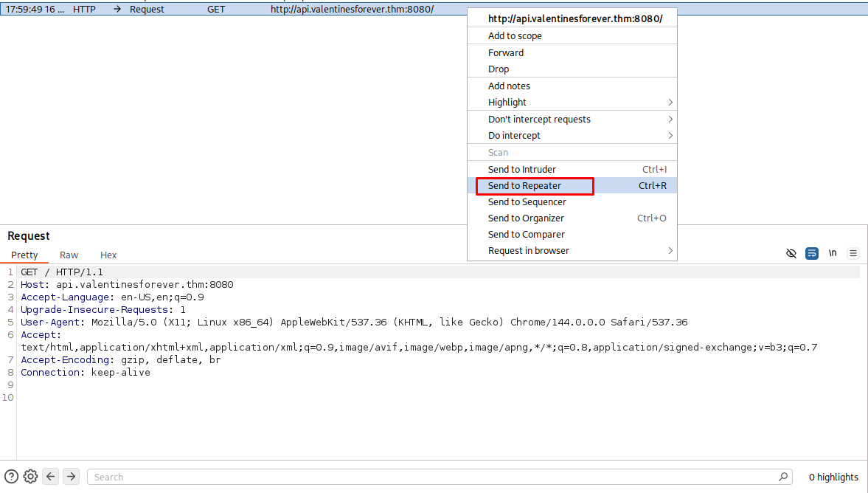
Task: Select the intercepted GET request row
Action: pos(221,10)
